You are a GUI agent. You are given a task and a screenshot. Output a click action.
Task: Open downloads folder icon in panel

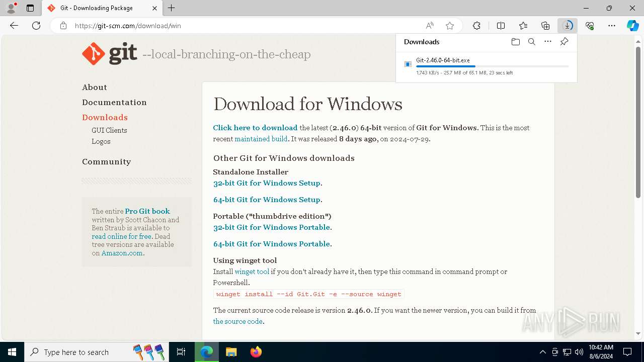(x=515, y=42)
